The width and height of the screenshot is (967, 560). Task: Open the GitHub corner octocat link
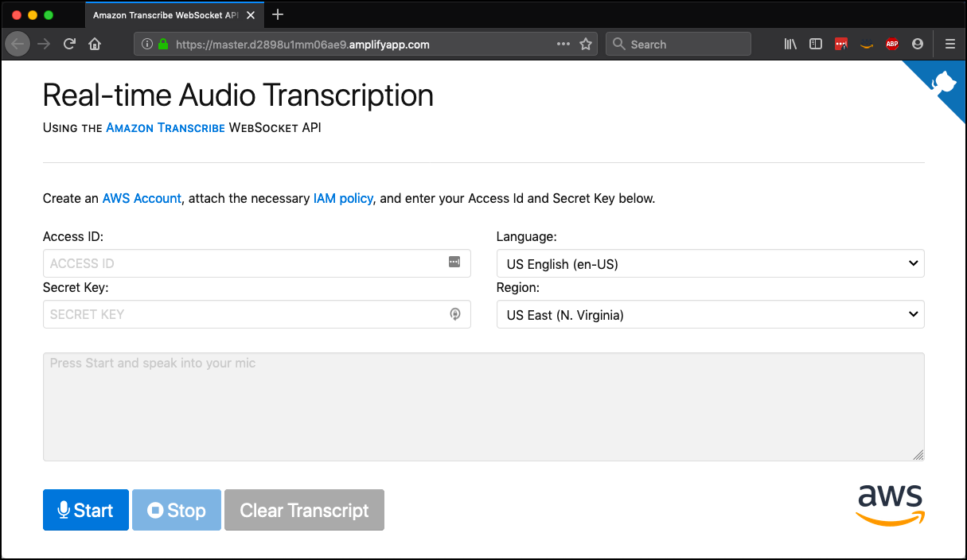[x=944, y=82]
